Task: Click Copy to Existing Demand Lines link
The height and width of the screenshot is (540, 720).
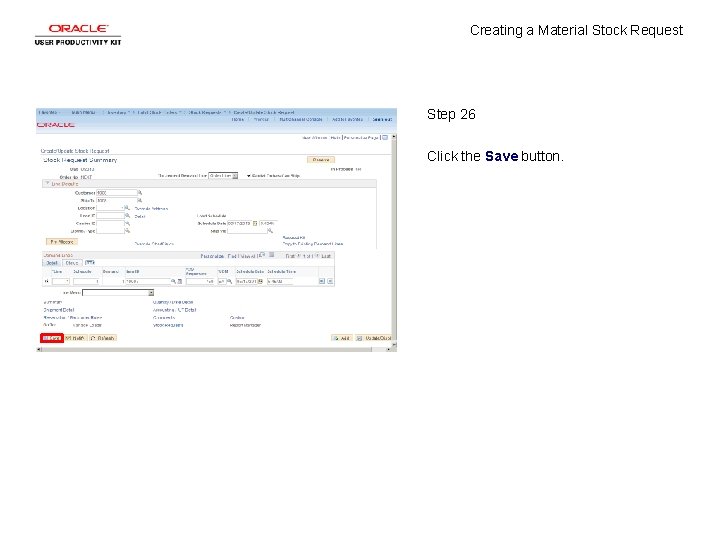Action: click(x=313, y=244)
